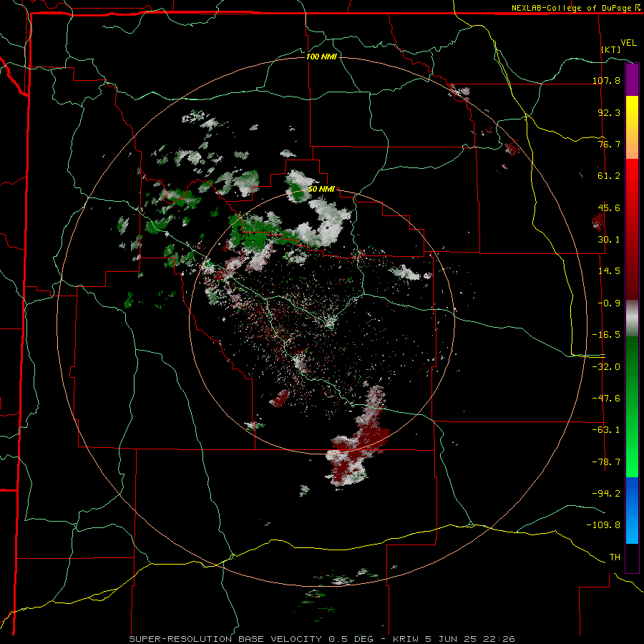This screenshot has width=644, height=644.
Task: Select the 76.7 legend value
Action: [x=609, y=144]
